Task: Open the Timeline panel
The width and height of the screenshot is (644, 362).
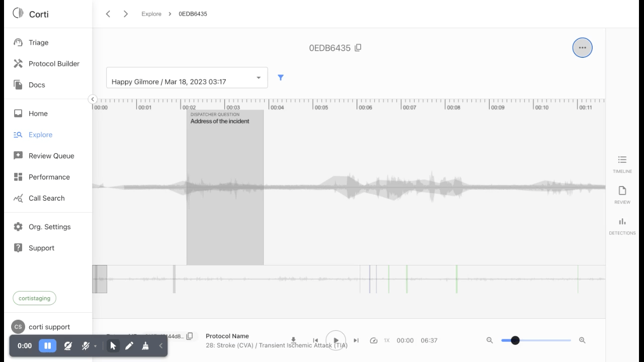Action: click(x=622, y=164)
